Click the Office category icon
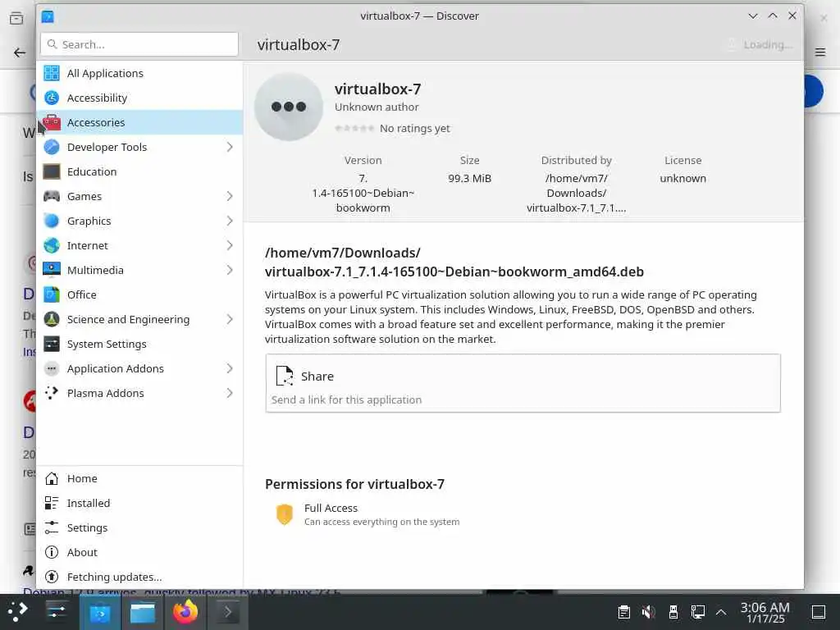Screen dimensions: 840x630 [x=52, y=294]
